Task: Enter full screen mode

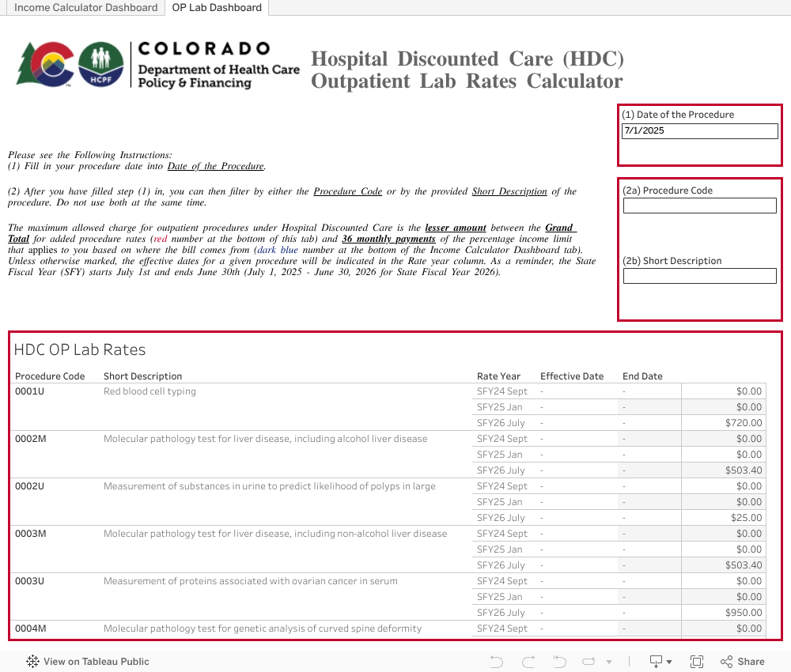Action: pos(697,662)
